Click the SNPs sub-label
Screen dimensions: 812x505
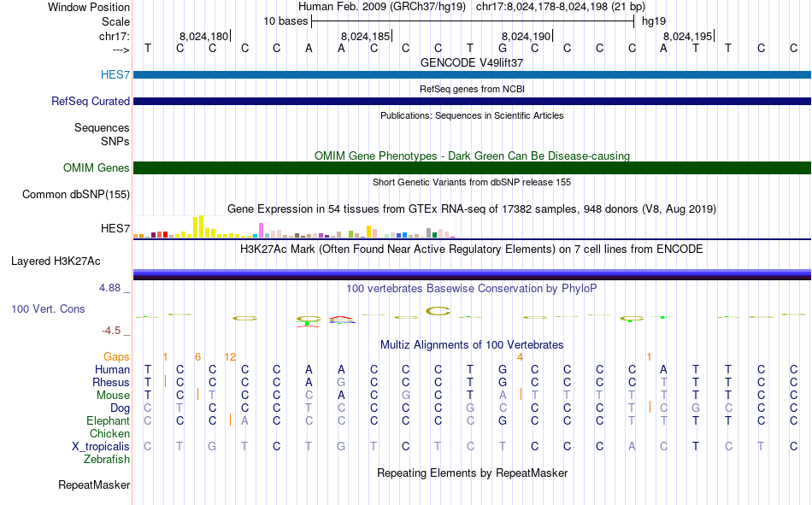coord(115,141)
